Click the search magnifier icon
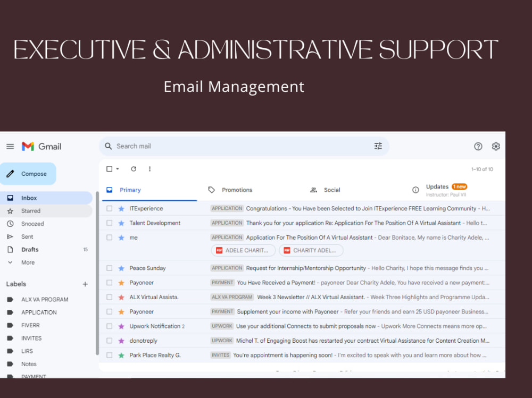Screen dimensions: 532x398 tap(108, 146)
